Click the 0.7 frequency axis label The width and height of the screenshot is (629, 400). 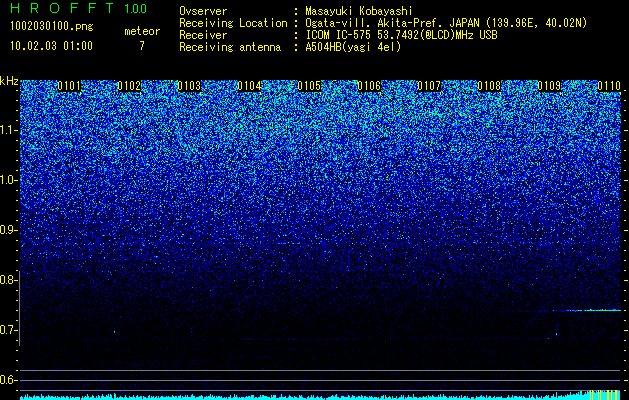pyautogui.click(x=7, y=330)
